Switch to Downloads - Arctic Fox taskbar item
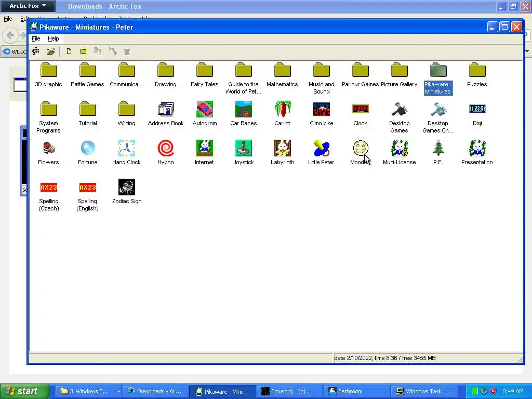Image resolution: width=532 pixels, height=399 pixels. tap(155, 391)
